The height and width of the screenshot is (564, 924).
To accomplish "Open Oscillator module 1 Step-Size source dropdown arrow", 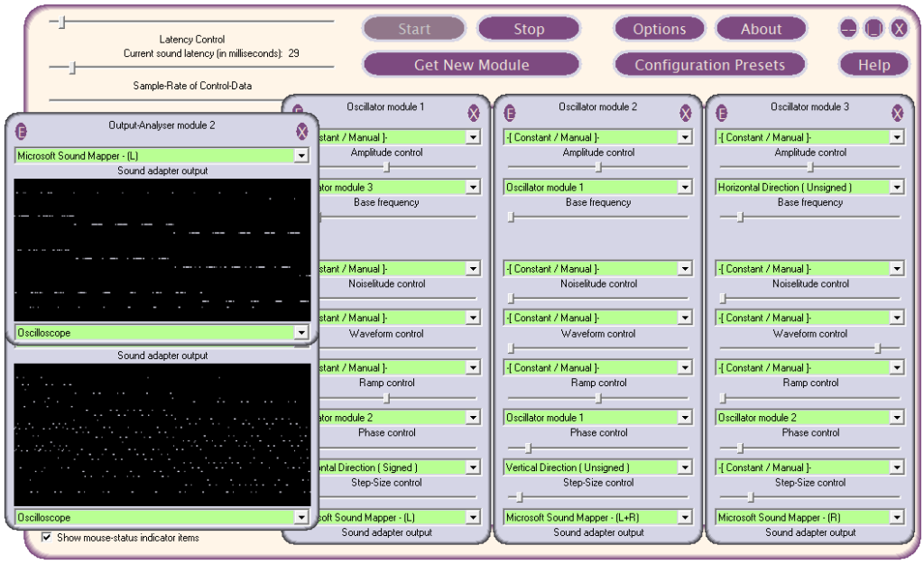I will 473,467.
